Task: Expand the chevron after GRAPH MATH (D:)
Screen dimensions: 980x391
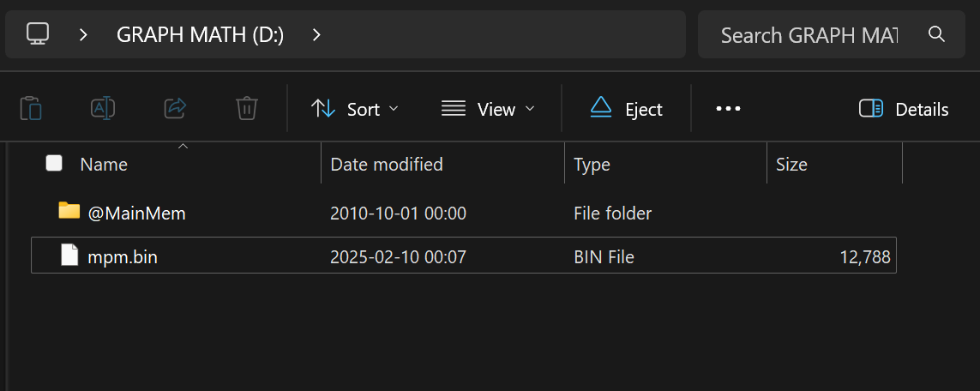Action: [x=316, y=35]
